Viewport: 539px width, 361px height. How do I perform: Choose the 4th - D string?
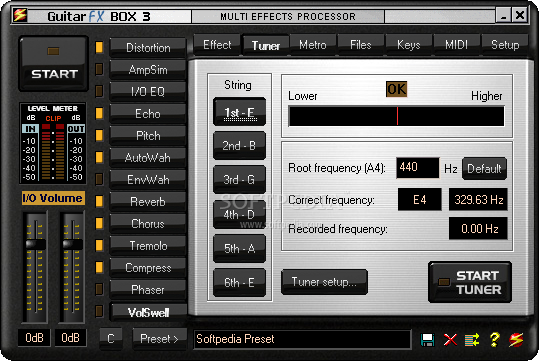(239, 215)
